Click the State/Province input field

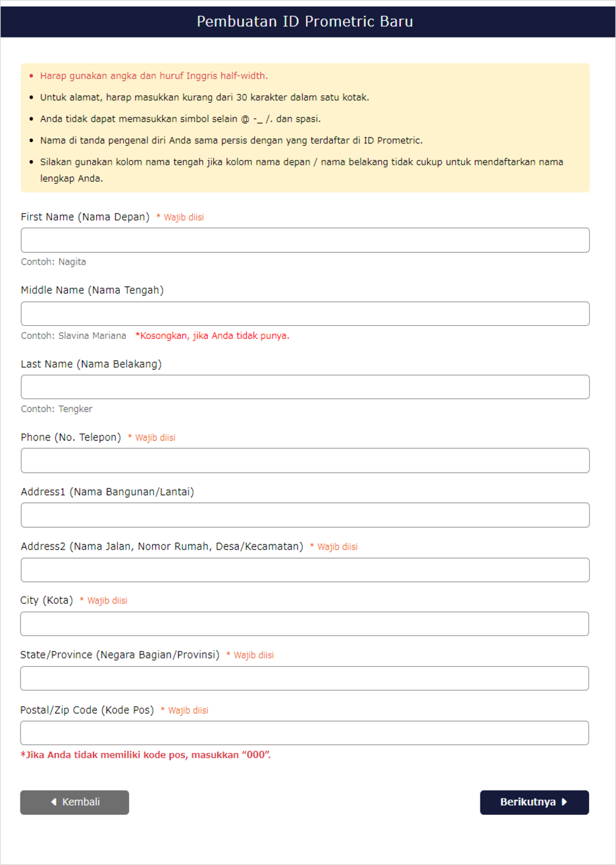305,679
